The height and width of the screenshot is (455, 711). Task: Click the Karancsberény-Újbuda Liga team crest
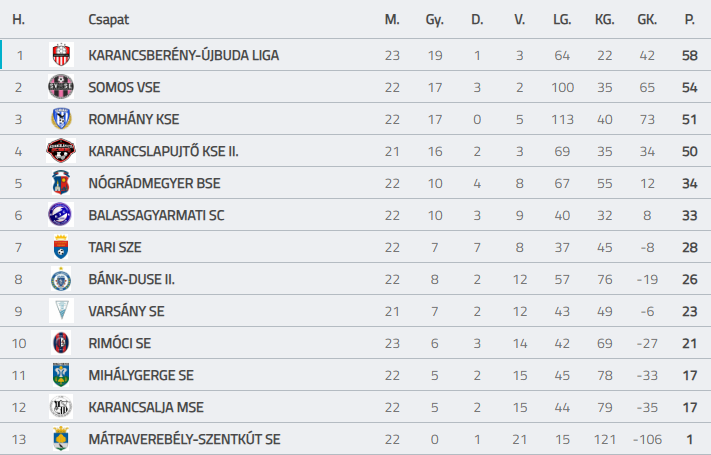61,55
